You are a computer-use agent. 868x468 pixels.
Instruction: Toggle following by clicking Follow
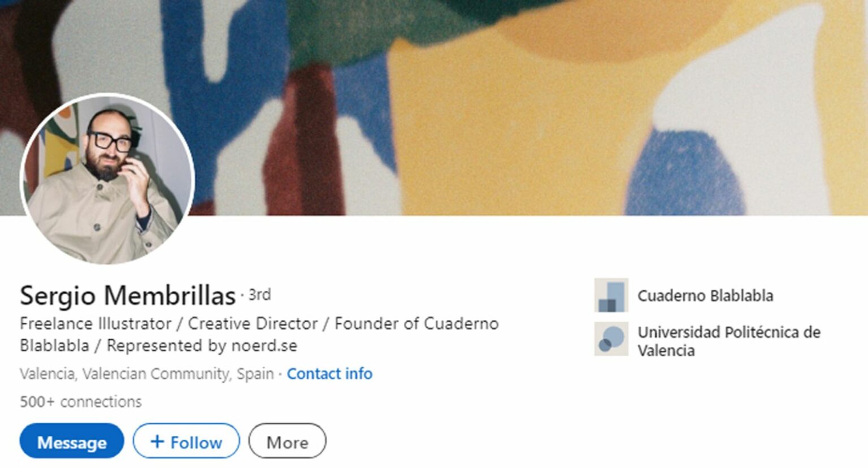186,441
